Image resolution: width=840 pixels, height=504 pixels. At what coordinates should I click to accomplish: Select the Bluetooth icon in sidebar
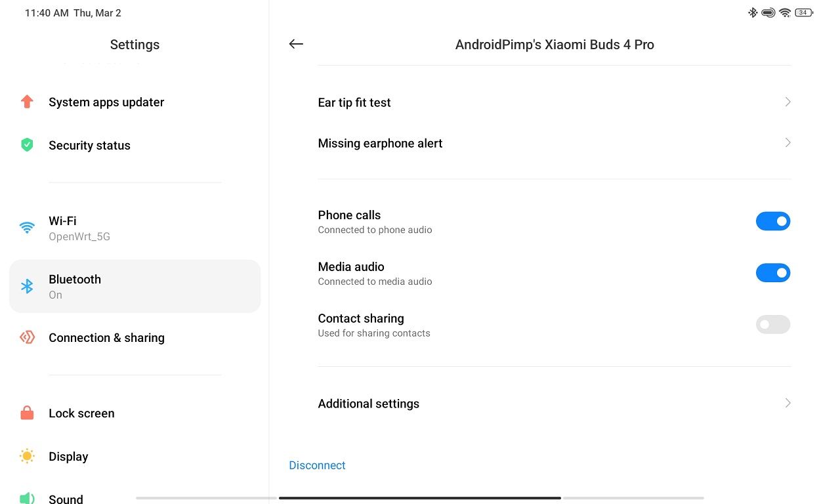[x=27, y=286]
